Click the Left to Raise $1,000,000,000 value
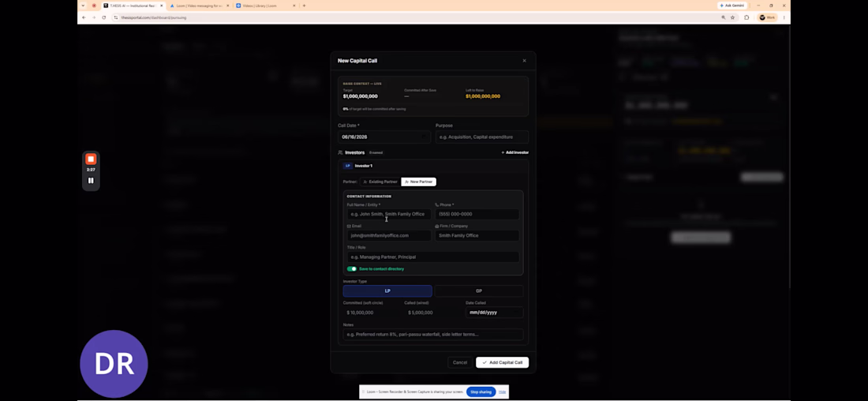 click(x=483, y=96)
